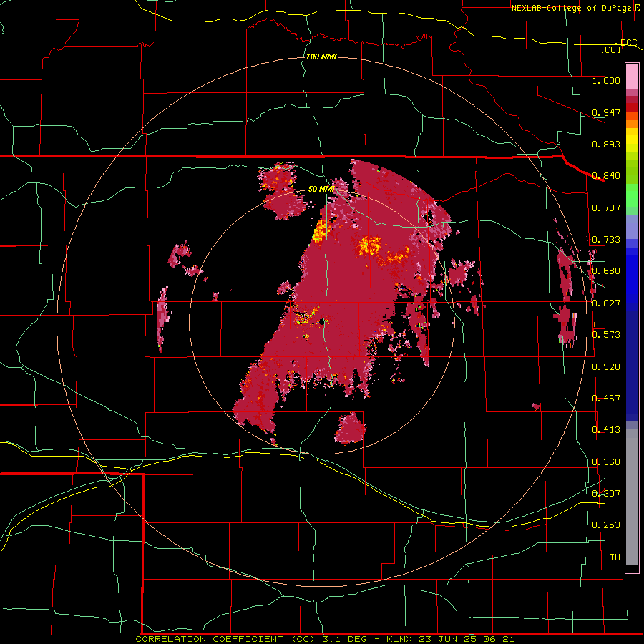Image resolution: width=644 pixels, height=644 pixels.
Task: Click the 0.413 scale label
Action: 606,430
